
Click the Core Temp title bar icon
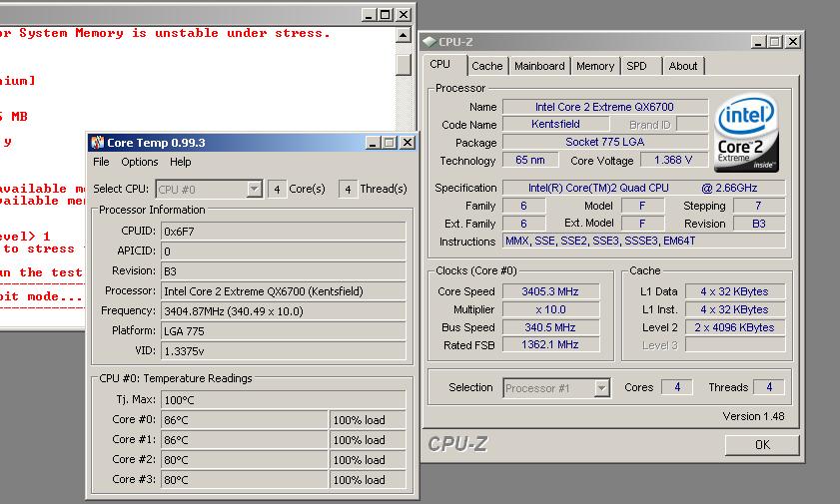[98, 143]
